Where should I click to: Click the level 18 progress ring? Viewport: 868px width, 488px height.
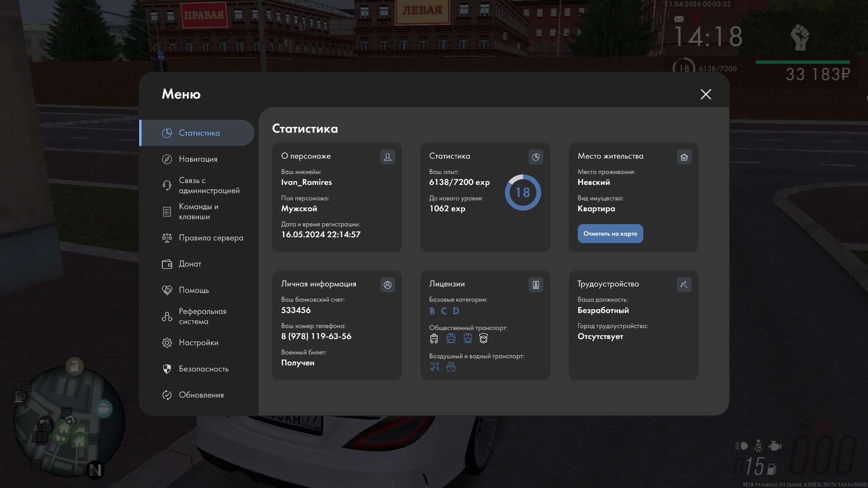(x=523, y=192)
